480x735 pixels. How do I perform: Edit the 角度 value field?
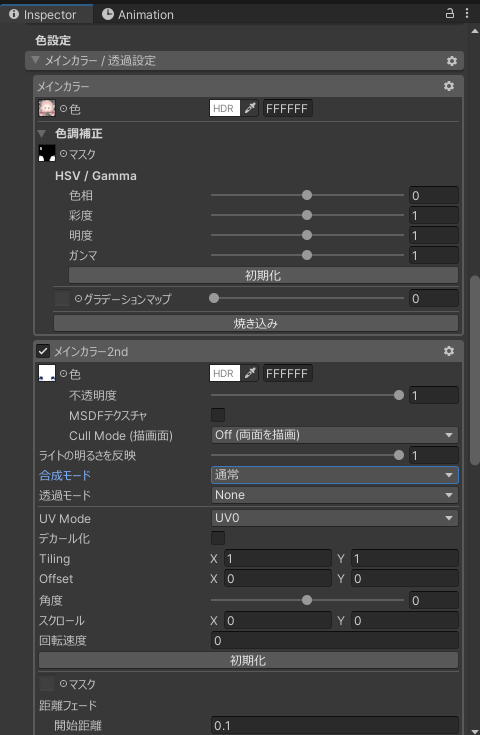tap(434, 600)
